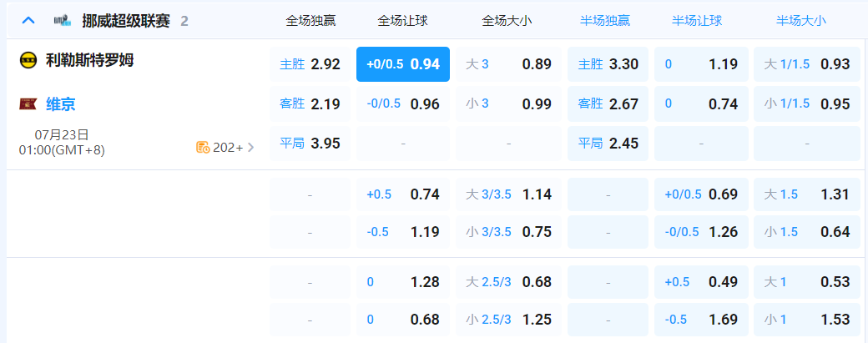Select handicap -0.5 at 1.19
Viewport: 868px width, 343px height.
click(403, 231)
